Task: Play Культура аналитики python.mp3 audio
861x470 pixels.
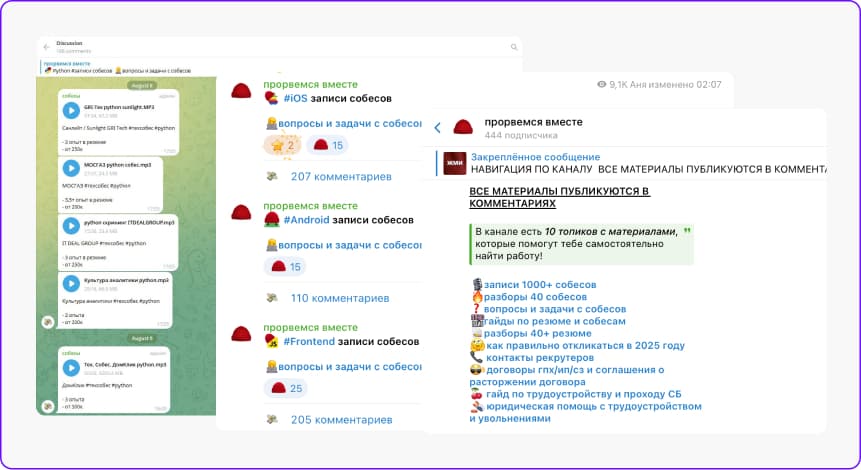Action: (71, 283)
